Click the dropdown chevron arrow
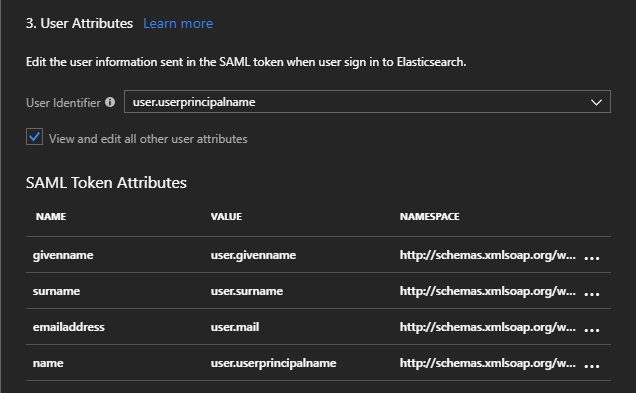The image size is (636, 393). click(596, 102)
